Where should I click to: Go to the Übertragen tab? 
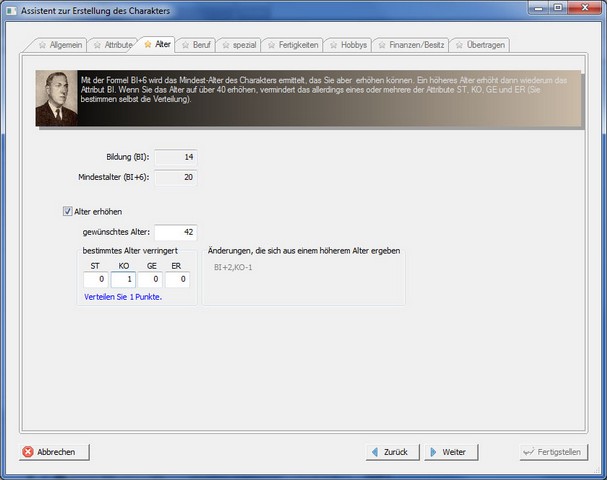480,45
